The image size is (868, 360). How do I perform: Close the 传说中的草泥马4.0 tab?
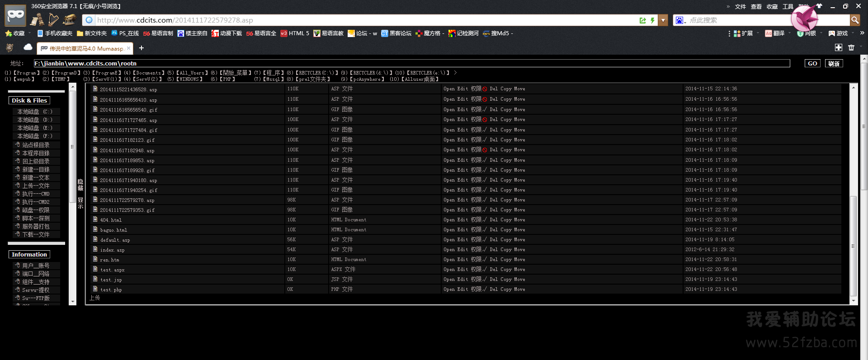coord(128,48)
